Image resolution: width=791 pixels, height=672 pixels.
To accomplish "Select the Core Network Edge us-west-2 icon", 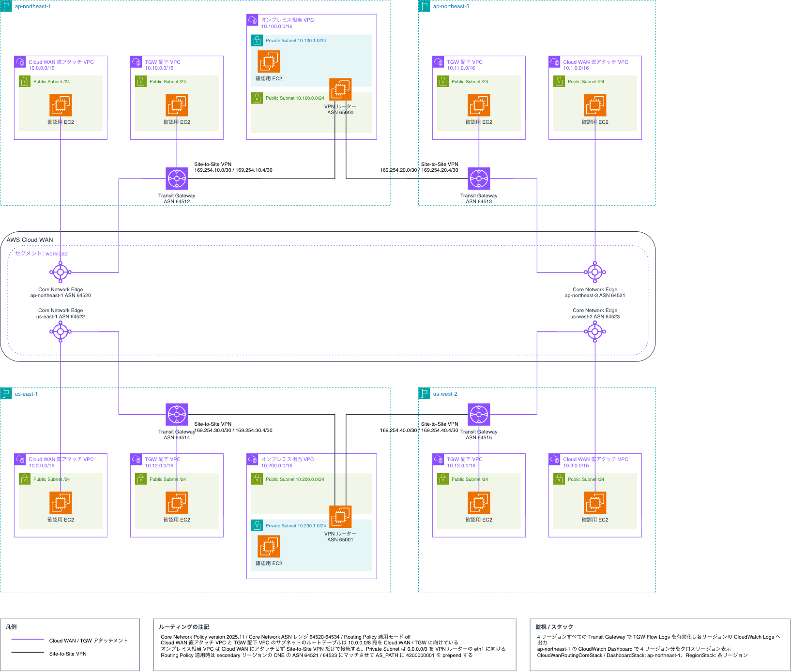I will (x=595, y=331).
